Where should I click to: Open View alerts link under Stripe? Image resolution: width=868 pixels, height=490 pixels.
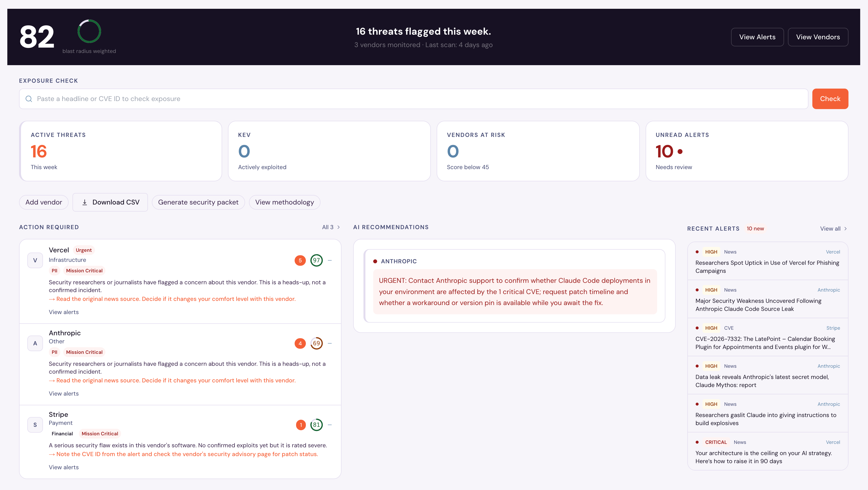coord(64,467)
